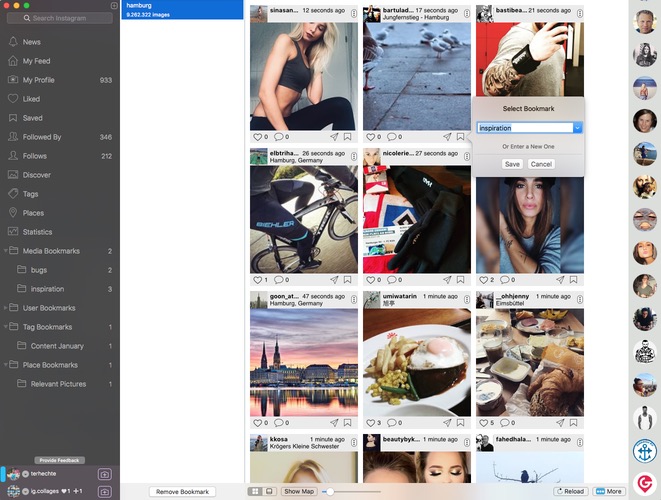Cancel the Select Bookmark dialog
Image resolution: width=661 pixels, height=500 pixels.
(541, 164)
